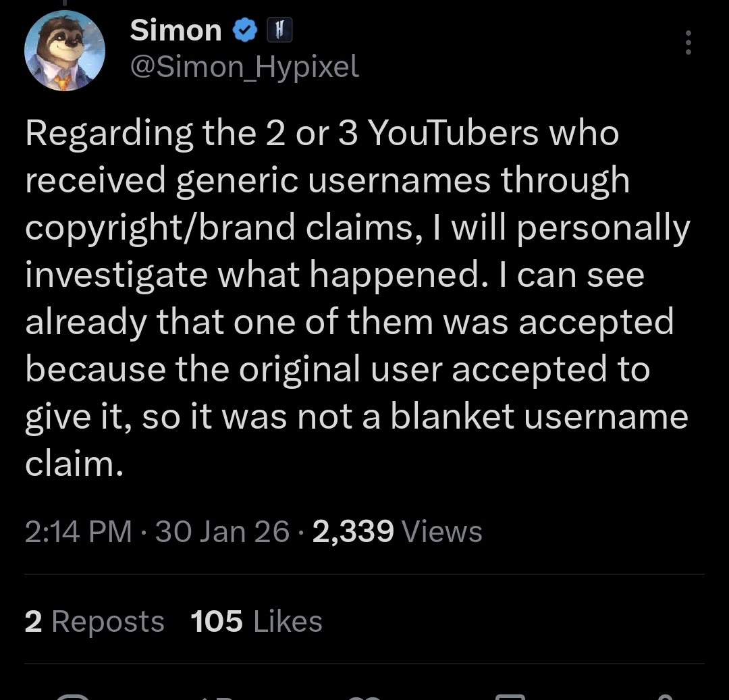Click the display name Simon
Screen dimensions: 729x700
pyautogui.click(x=175, y=30)
